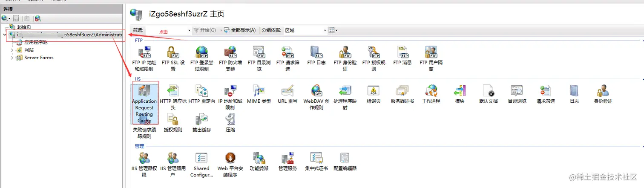Open 处理程序映射 feature

[345, 97]
